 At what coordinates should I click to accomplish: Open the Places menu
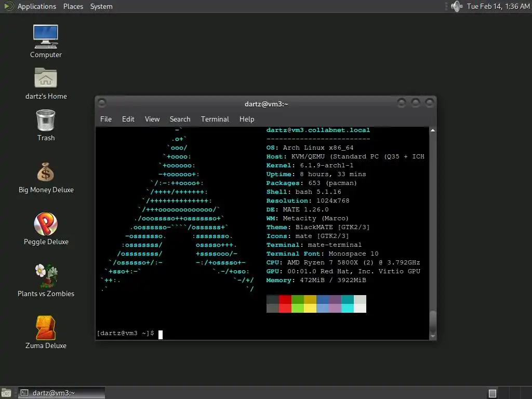73,6
